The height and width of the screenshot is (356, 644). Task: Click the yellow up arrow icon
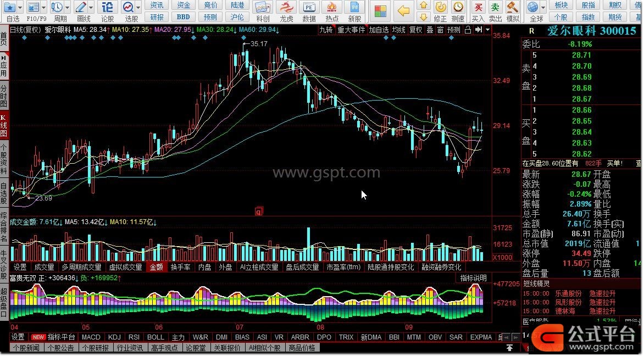pos(424,5)
